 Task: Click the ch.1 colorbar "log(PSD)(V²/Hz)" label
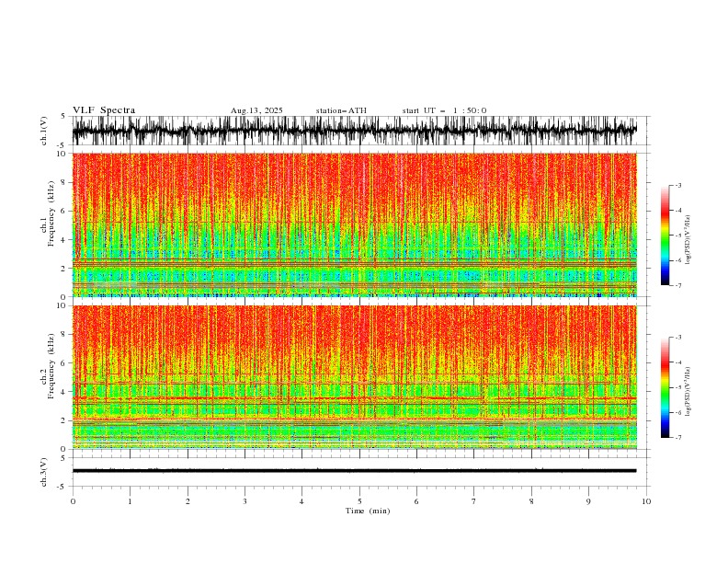(688, 240)
